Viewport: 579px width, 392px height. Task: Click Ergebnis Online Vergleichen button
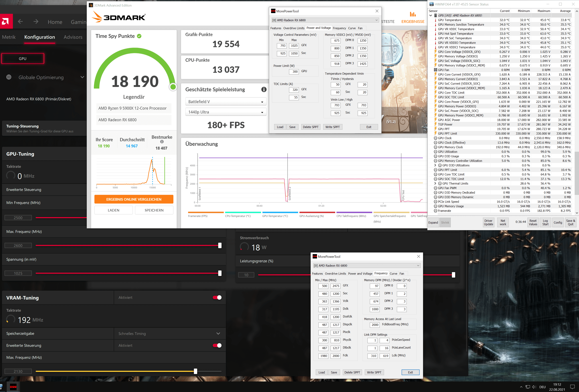(134, 199)
